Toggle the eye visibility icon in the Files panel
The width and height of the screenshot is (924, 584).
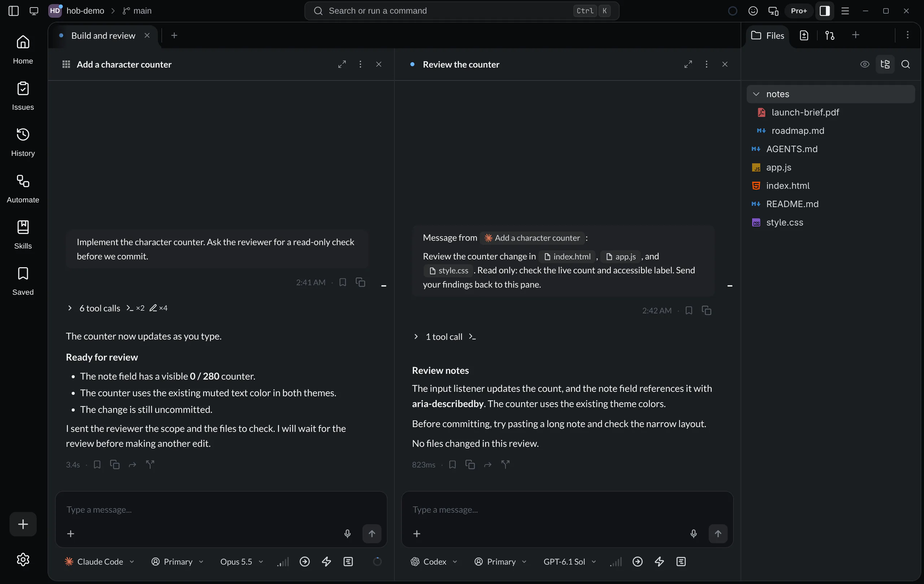864,64
